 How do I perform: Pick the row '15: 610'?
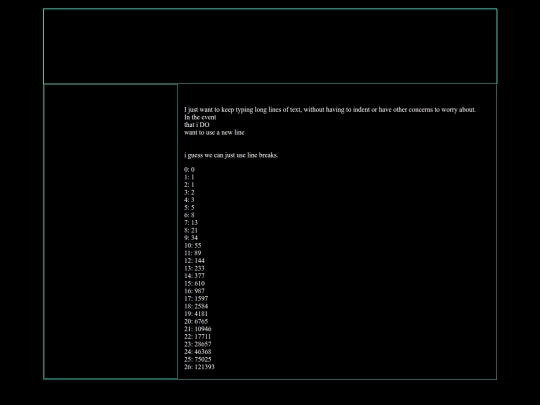(194, 283)
